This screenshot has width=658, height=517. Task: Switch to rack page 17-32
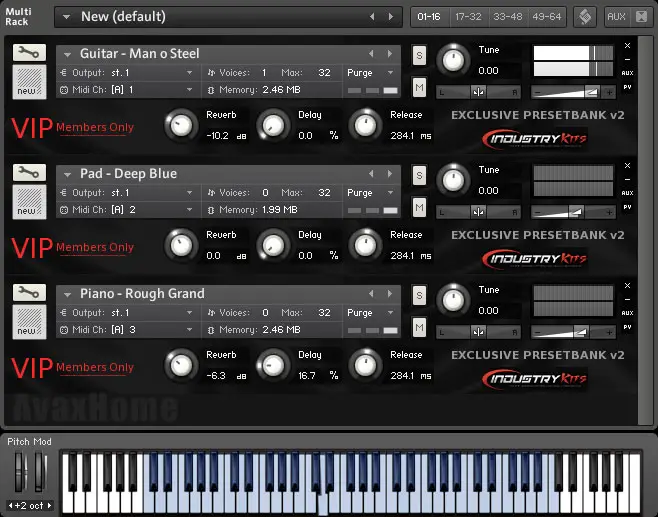468,17
